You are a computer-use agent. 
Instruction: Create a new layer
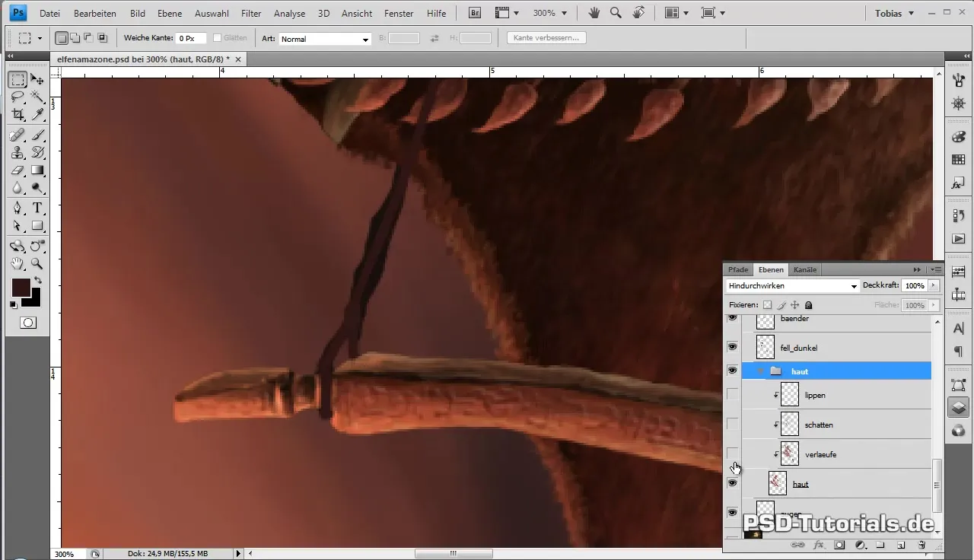pyautogui.click(x=901, y=545)
